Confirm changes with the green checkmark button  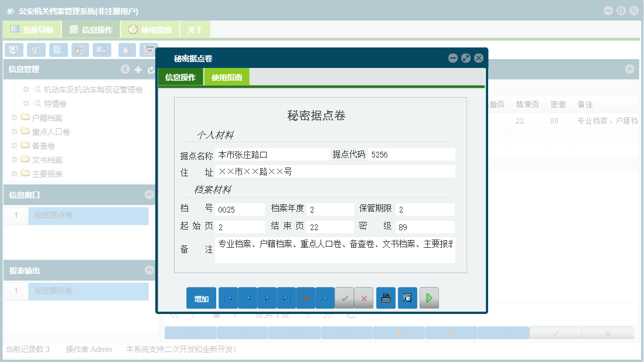[x=345, y=298]
